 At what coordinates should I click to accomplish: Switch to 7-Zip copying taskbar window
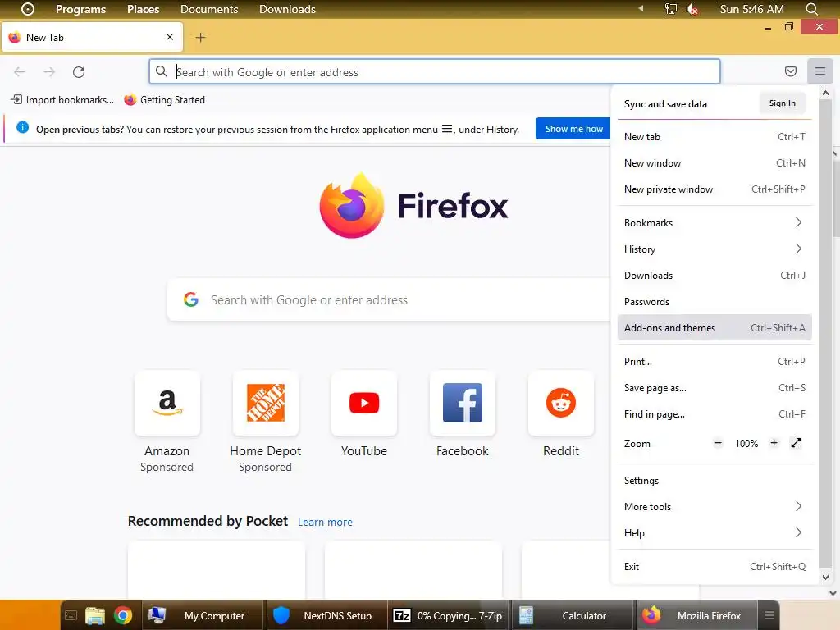click(x=449, y=615)
